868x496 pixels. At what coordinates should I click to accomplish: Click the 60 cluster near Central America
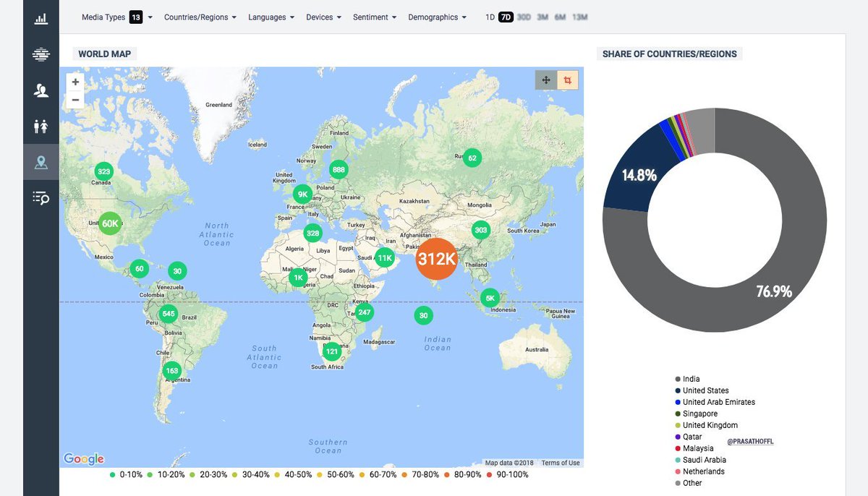click(x=140, y=269)
